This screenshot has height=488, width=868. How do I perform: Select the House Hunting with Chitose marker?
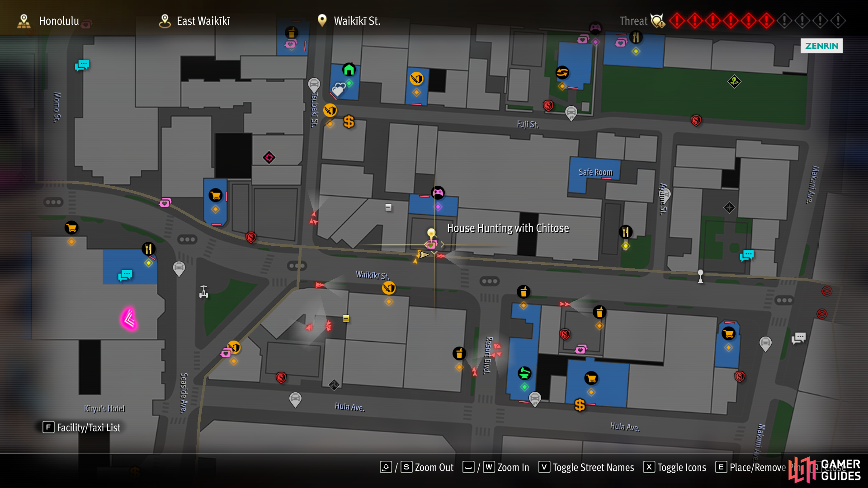(x=431, y=240)
